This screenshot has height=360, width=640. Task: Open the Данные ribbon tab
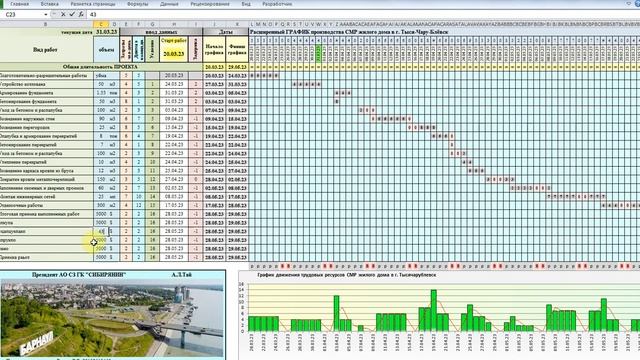[169, 4]
